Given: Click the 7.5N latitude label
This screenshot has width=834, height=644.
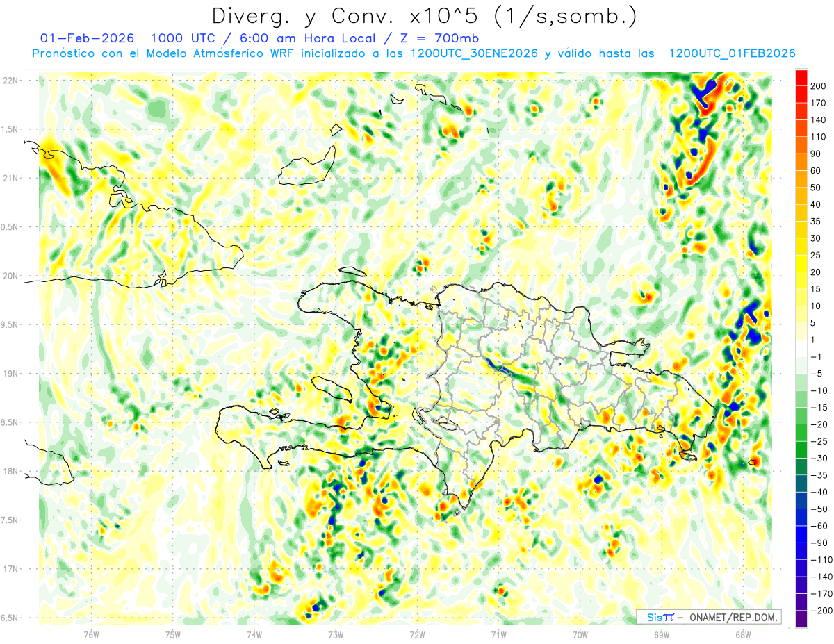Looking at the screenshot, I should 10,520.
